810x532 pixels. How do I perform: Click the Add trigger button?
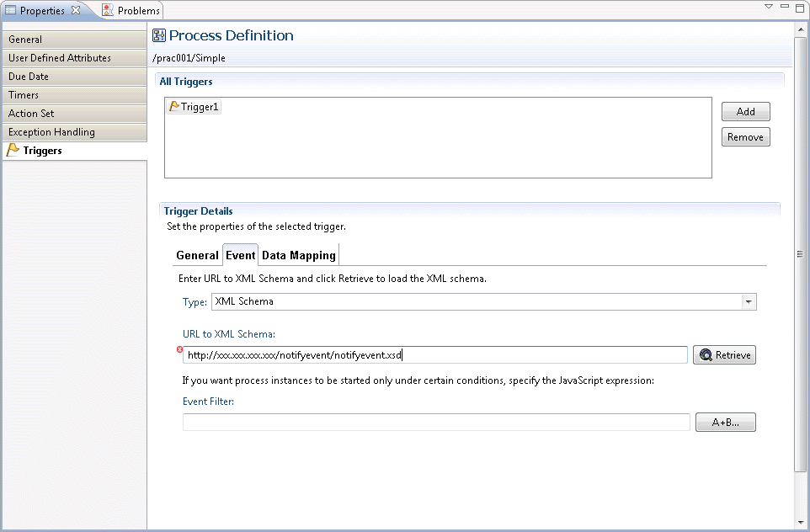[x=745, y=112]
